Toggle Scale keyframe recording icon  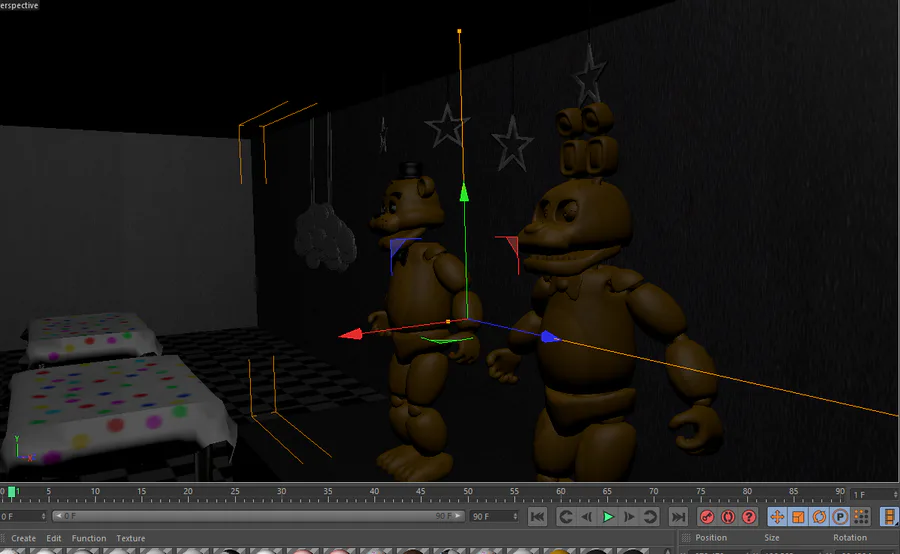[798, 517]
